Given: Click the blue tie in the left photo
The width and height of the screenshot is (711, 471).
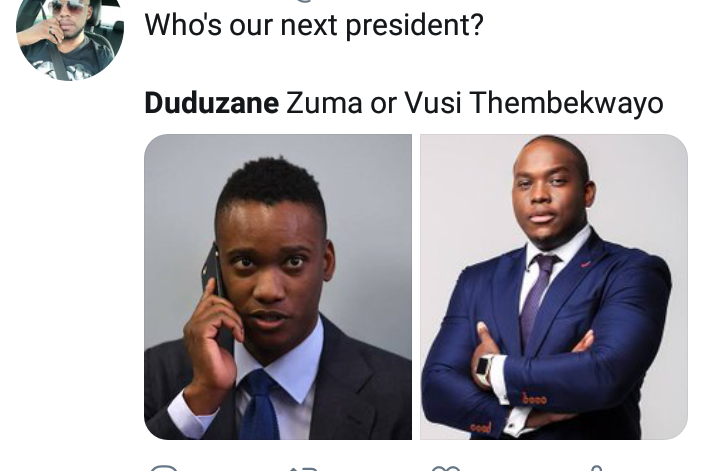Looking at the screenshot, I should [x=260, y=403].
